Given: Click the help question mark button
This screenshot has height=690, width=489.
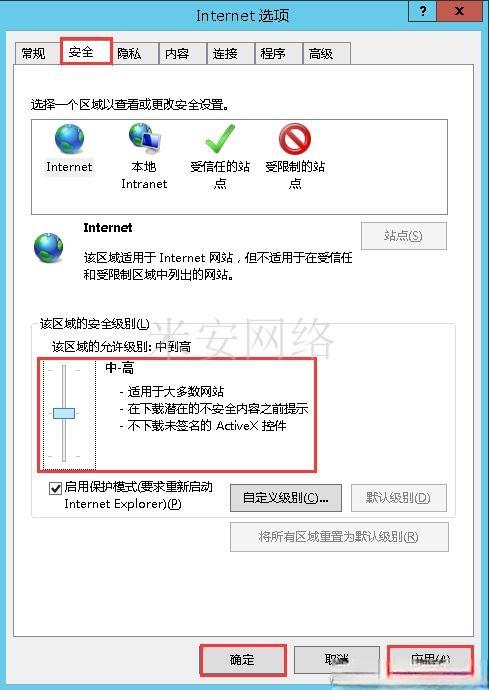Looking at the screenshot, I should tap(423, 11).
